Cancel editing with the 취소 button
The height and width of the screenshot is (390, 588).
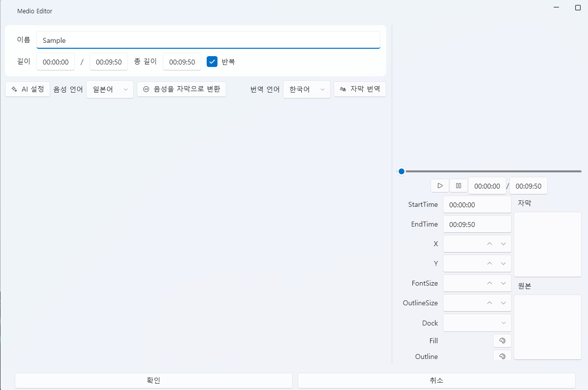click(x=436, y=380)
